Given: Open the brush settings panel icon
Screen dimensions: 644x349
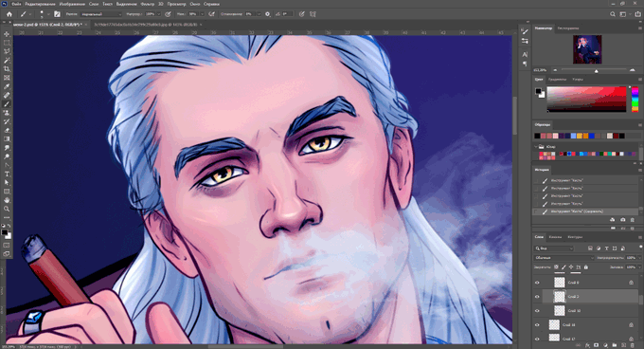Looking at the screenshot, I should point(57,14).
